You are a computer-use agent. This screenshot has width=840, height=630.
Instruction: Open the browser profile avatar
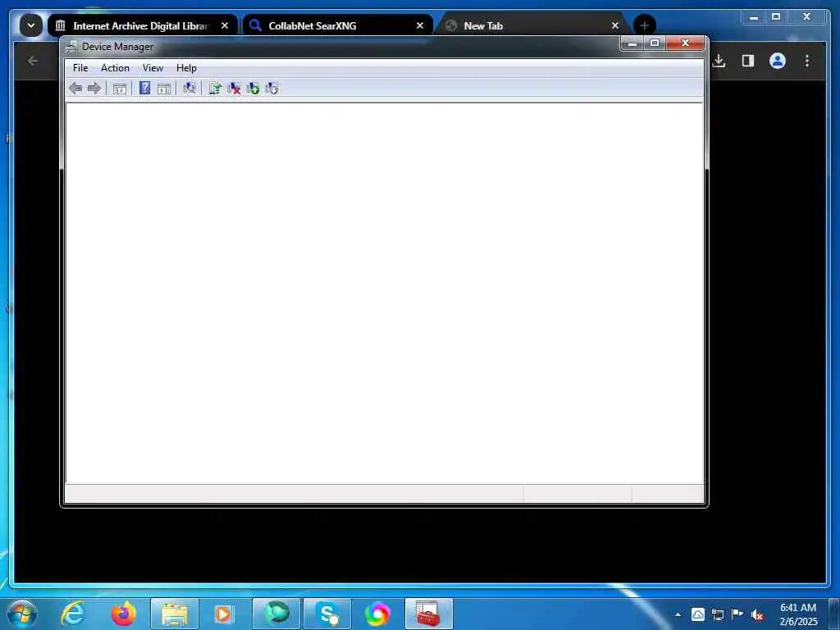(x=778, y=61)
